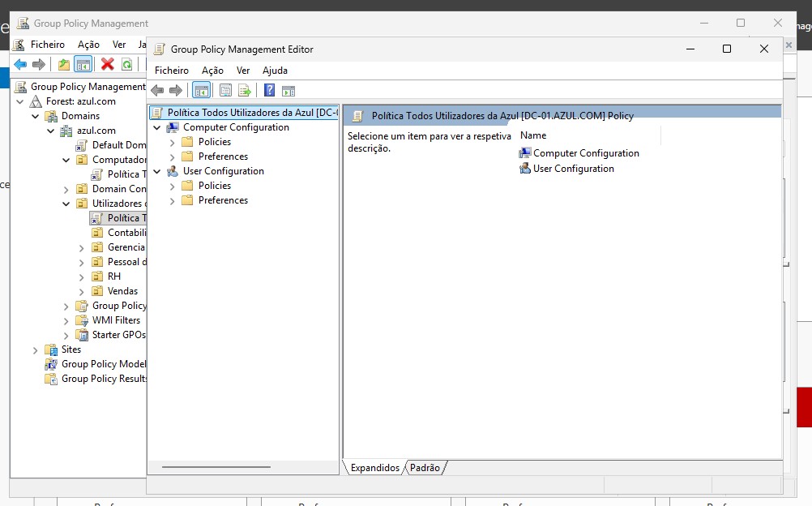Viewport: 812px width, 506px height.
Task: Click the Back arrow in Group Policy Management toolbar
Action: 21,64
